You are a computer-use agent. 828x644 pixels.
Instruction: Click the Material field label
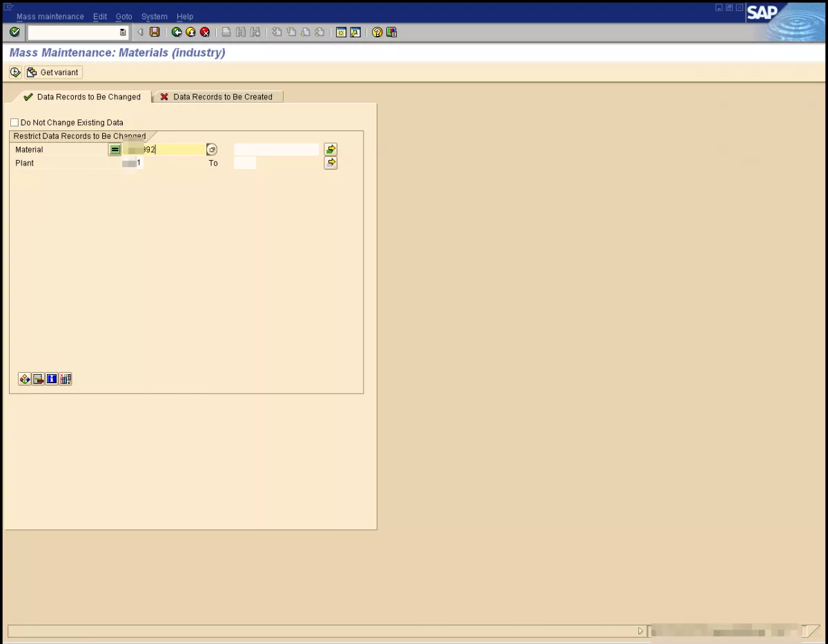[x=29, y=149]
